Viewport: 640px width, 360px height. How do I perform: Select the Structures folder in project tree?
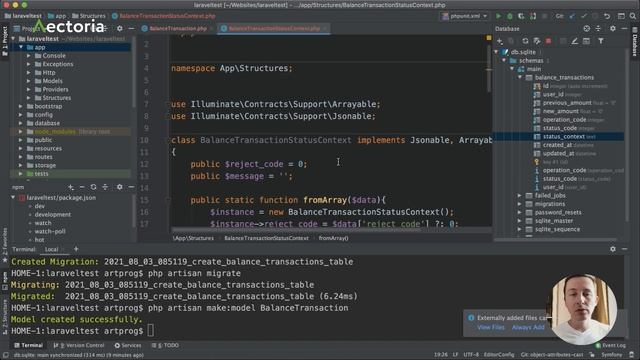point(56,98)
